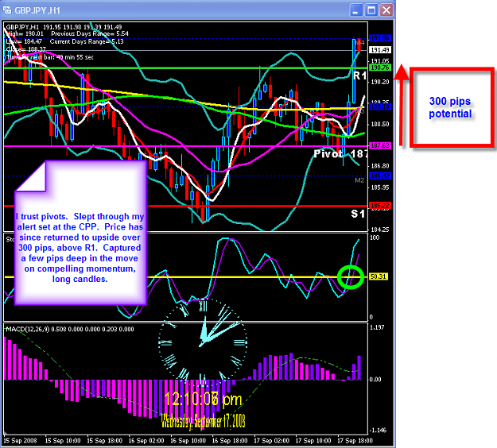Viewport: 497px width, 448px height.
Task: Click the 12:10 pm digital time text
Action: [203, 400]
